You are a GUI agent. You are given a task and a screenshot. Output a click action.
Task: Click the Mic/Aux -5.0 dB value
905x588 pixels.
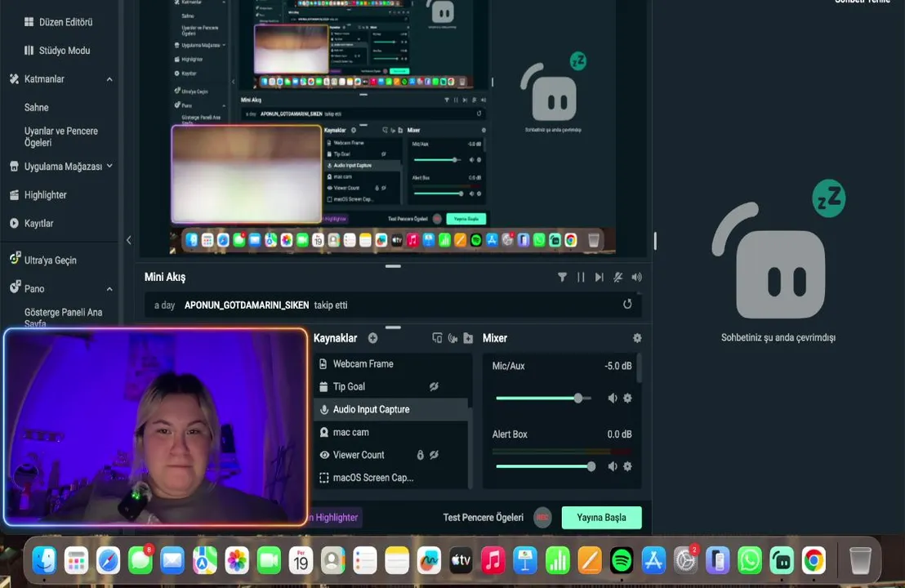point(617,366)
